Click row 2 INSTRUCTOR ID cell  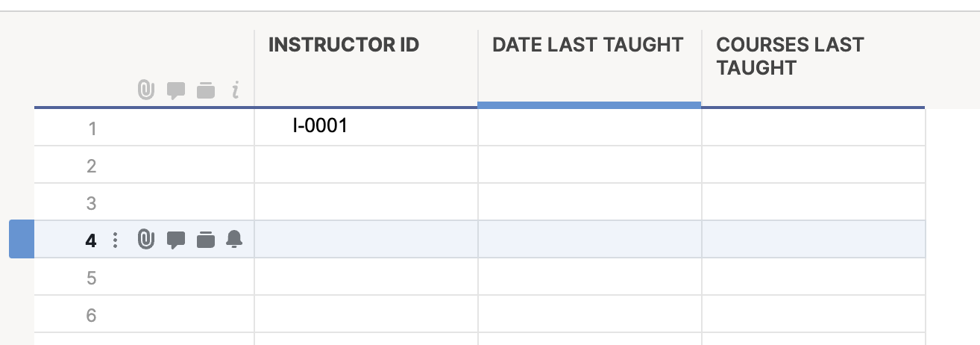(x=366, y=164)
